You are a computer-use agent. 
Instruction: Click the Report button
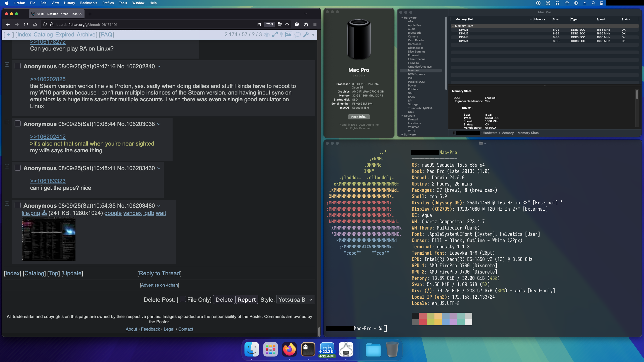pos(247,300)
